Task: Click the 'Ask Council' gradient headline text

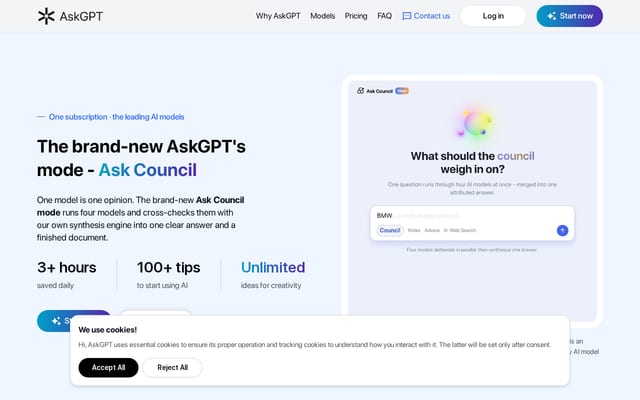Action: tap(147, 170)
